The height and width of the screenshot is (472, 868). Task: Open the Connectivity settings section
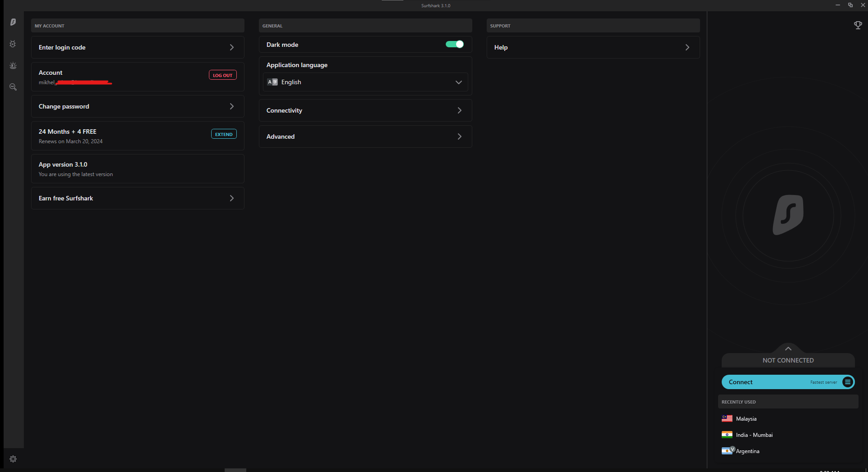point(365,110)
